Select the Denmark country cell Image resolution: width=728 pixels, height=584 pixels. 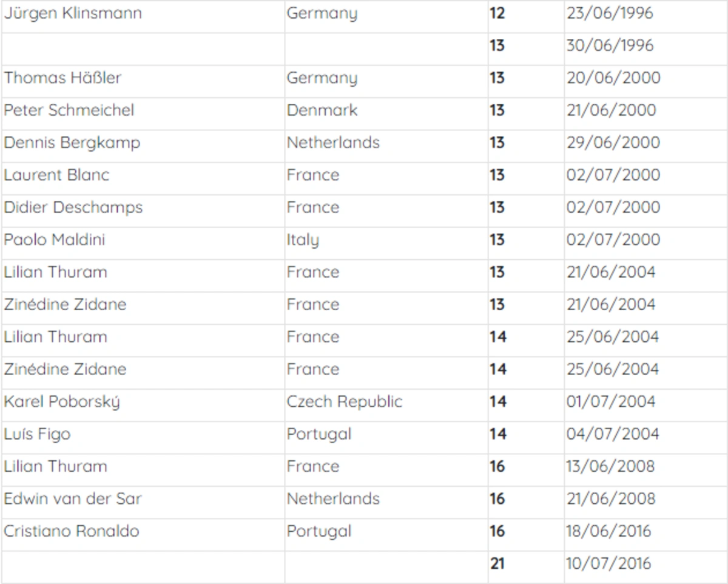[x=322, y=110]
